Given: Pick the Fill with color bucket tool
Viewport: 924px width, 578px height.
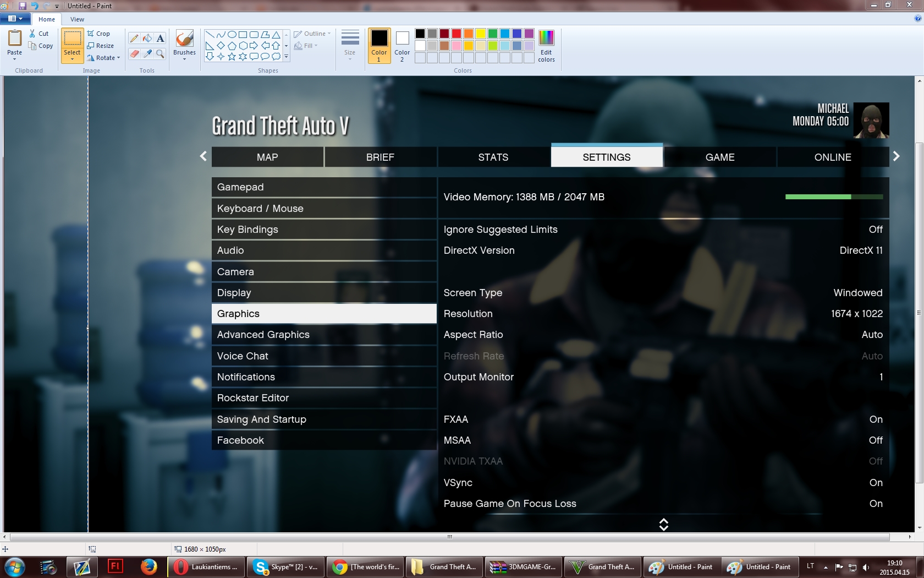Looking at the screenshot, I should (147, 39).
